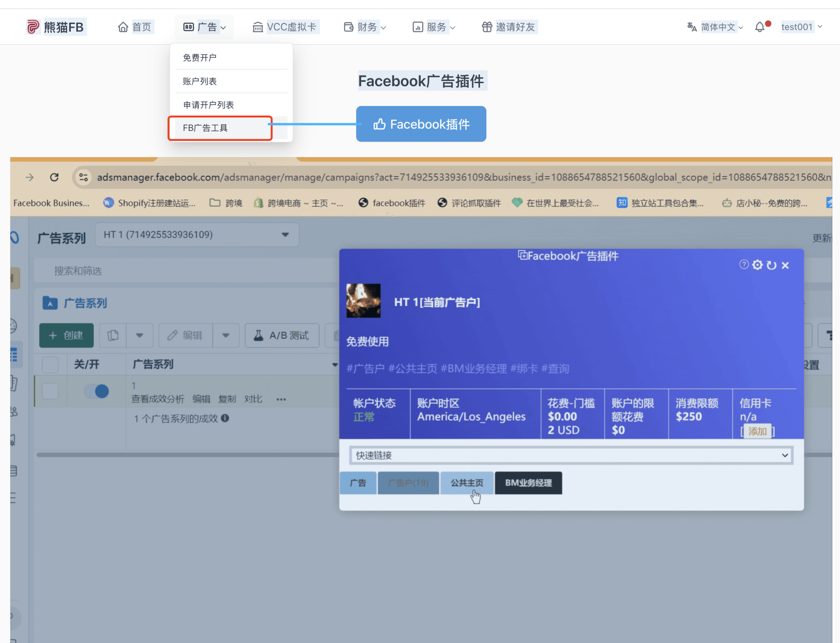Switch to the BM业务经理 tab
Image resolution: width=840 pixels, height=643 pixels.
pos(528,483)
